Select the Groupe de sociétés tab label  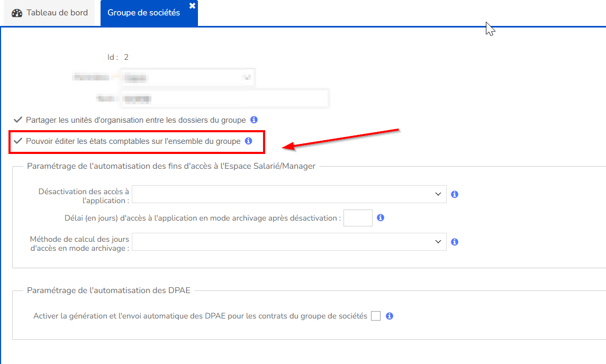[143, 13]
